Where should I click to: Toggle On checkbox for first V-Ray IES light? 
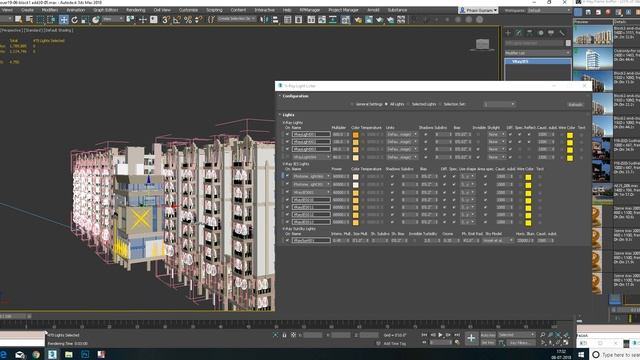tap(287, 176)
